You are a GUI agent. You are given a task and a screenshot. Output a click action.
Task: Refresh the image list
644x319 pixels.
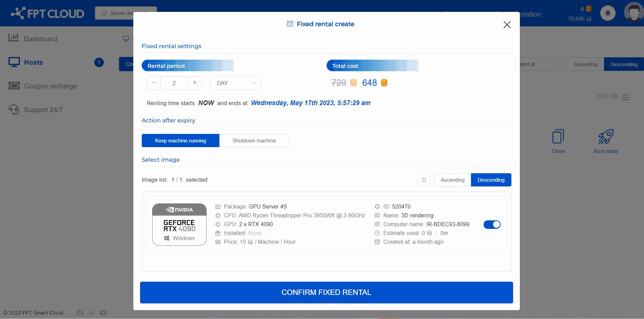point(424,180)
